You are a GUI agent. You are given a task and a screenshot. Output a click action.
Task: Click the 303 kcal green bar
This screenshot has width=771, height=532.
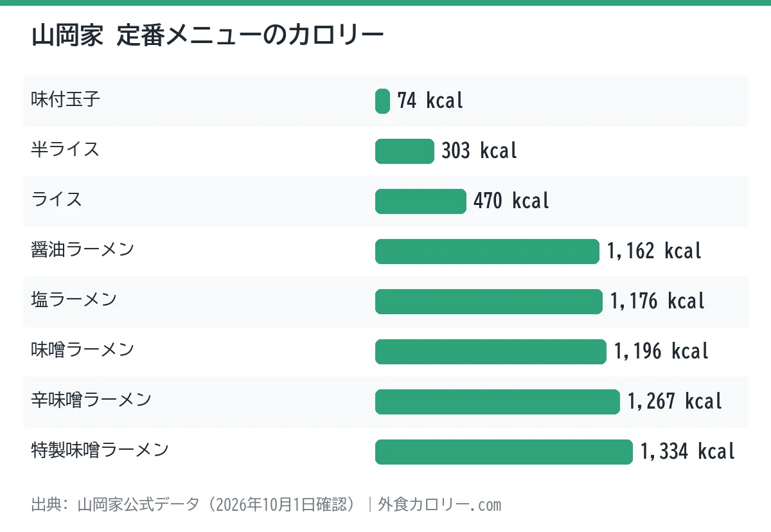click(x=405, y=152)
